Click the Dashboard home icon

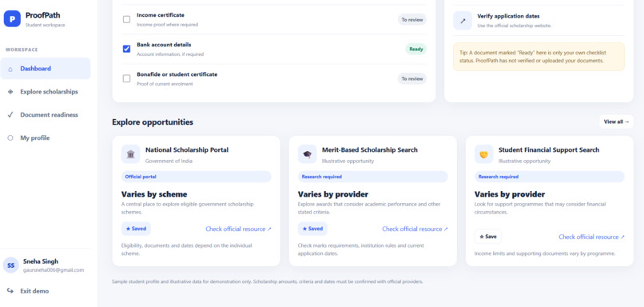click(10, 69)
